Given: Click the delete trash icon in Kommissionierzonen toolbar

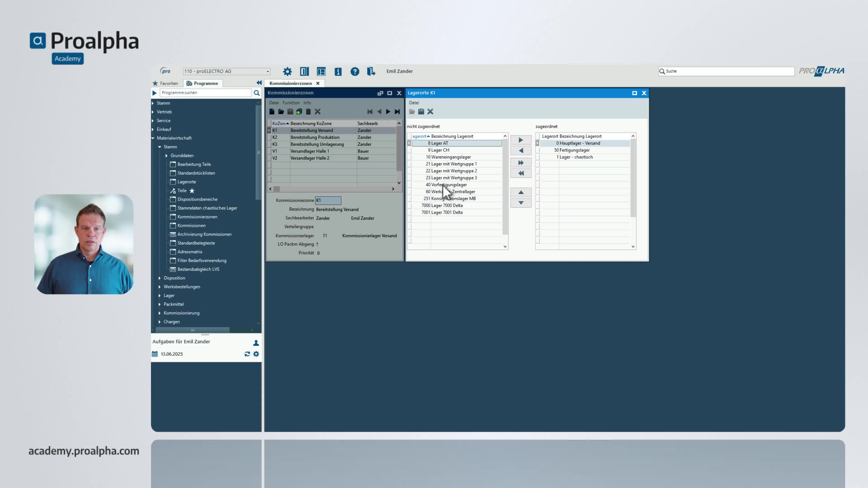Looking at the screenshot, I should tap(308, 111).
